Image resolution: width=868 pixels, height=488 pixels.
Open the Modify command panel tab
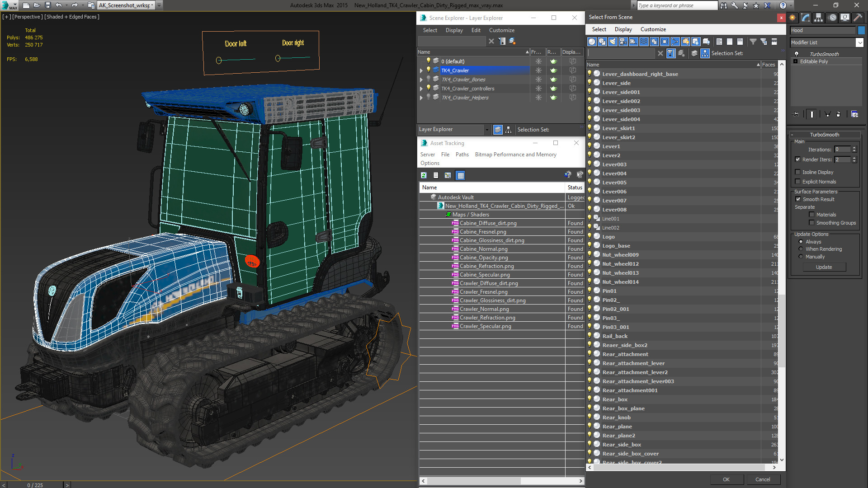tap(806, 18)
